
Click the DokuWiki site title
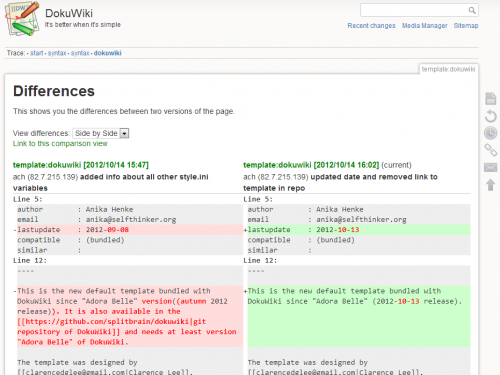tap(69, 13)
